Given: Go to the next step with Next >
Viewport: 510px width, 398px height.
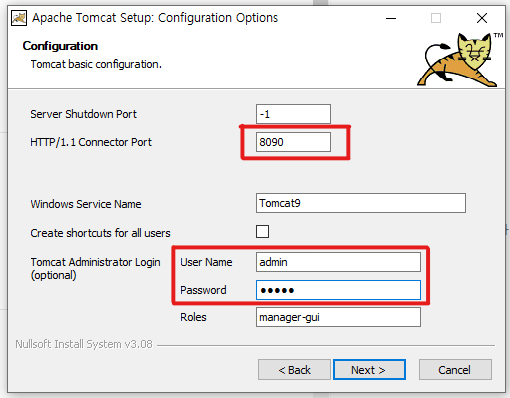Looking at the screenshot, I should [369, 369].
